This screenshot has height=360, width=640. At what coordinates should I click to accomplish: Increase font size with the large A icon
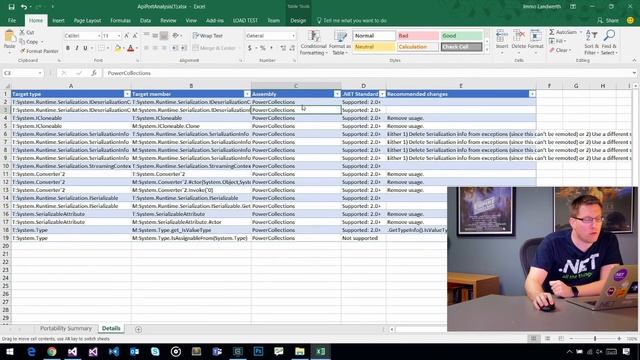point(126,36)
